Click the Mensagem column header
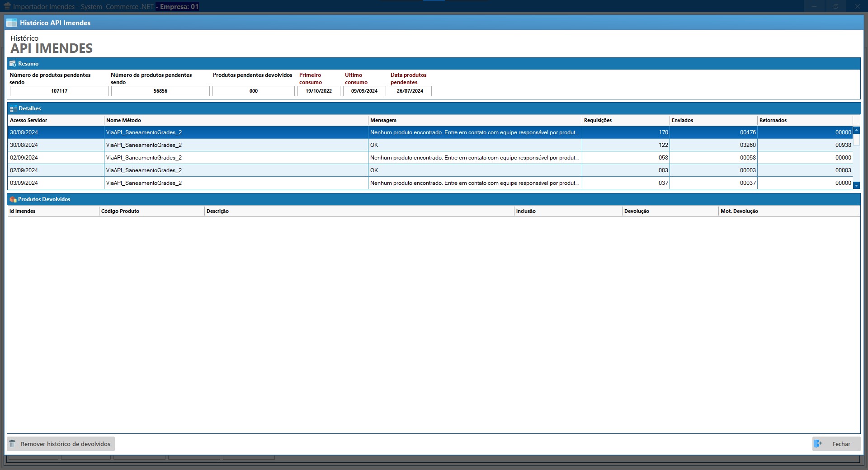Screen dimensions: 868x470 pos(383,120)
